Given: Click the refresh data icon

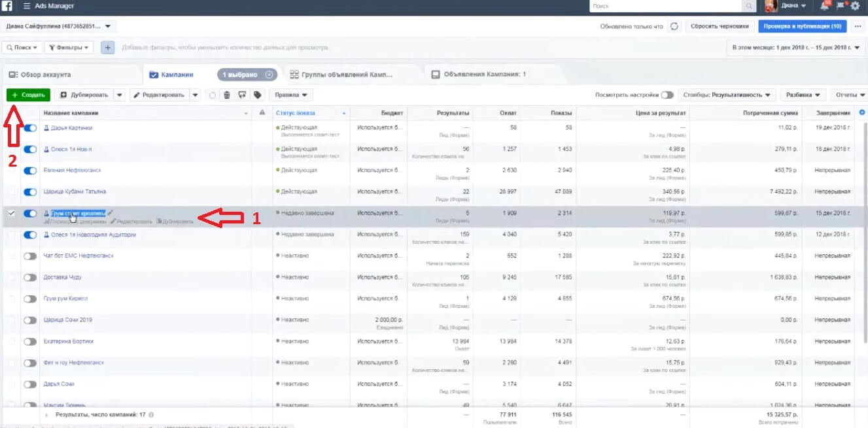Looking at the screenshot, I should point(674,27).
